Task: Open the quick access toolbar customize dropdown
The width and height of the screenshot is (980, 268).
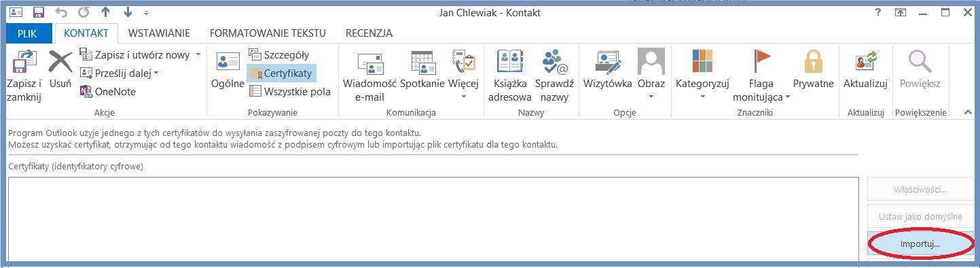Action: [147, 13]
